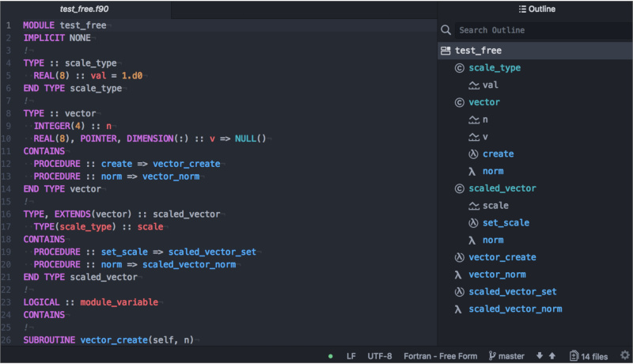The height and width of the screenshot is (364, 633).
Task: Click line number 8 in the gutter
Action: 9,113
